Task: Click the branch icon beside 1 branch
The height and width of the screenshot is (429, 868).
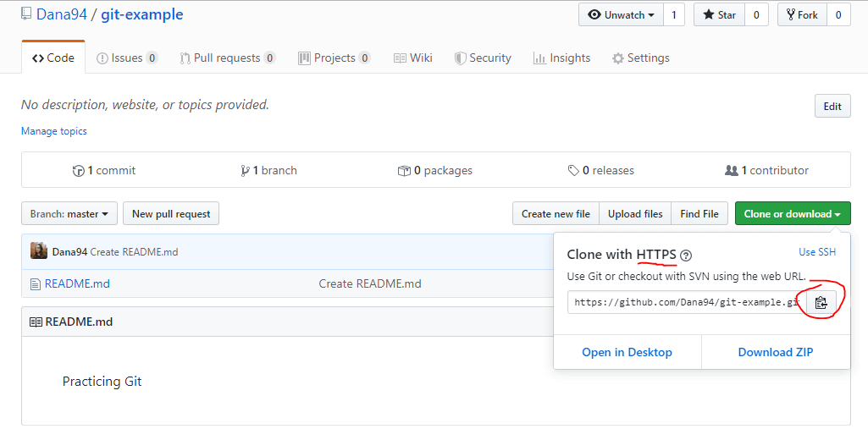Action: tap(246, 171)
